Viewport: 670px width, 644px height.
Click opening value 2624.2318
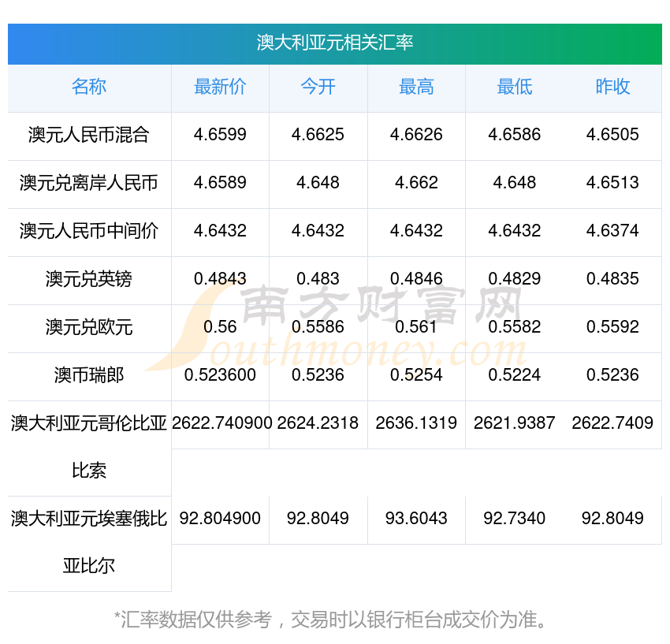click(318, 423)
